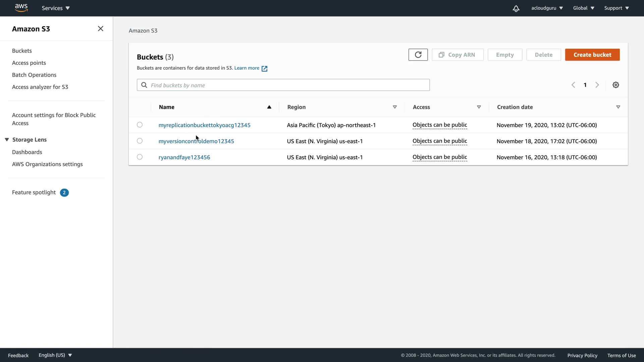Click the AWS logo home icon
This screenshot has width=644, height=362.
(x=21, y=8)
